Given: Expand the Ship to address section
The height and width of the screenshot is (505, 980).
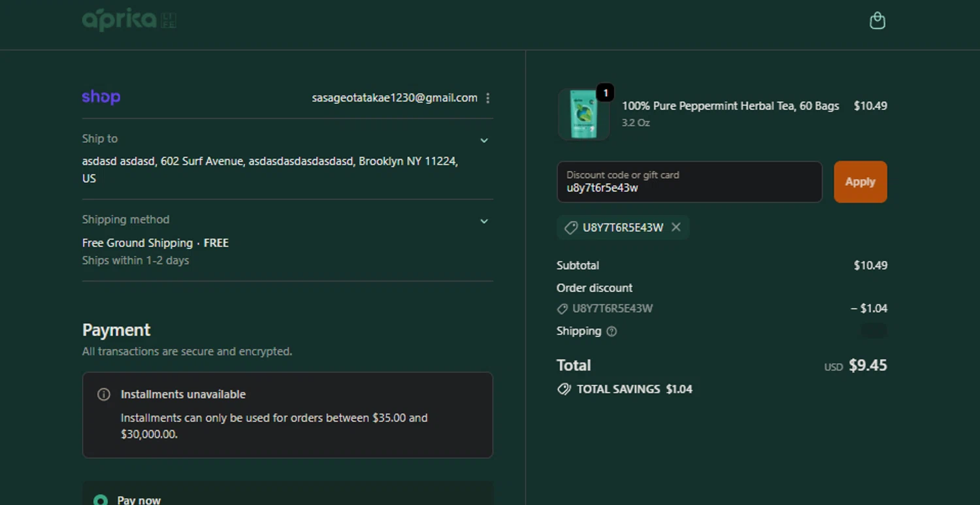Looking at the screenshot, I should coord(484,140).
